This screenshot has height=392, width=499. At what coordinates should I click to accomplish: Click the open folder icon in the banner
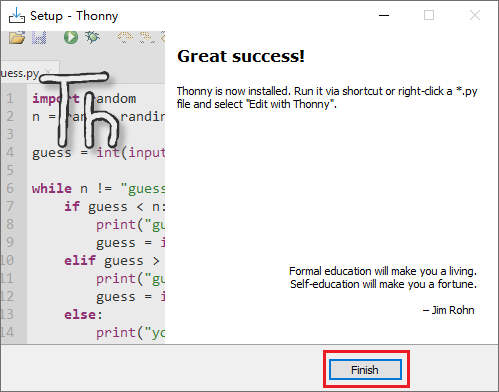coord(17,37)
